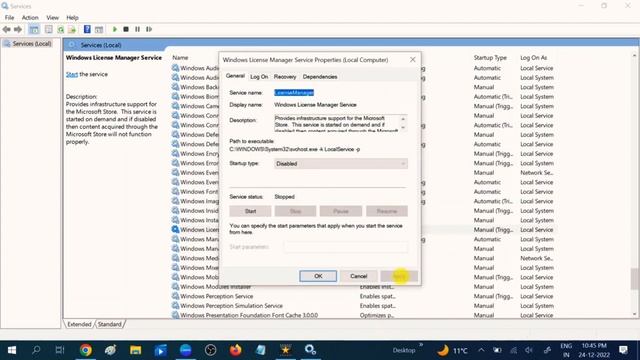The width and height of the screenshot is (640, 360).
Task: Launch Google Chrome from the taskbar
Action: pos(85,350)
